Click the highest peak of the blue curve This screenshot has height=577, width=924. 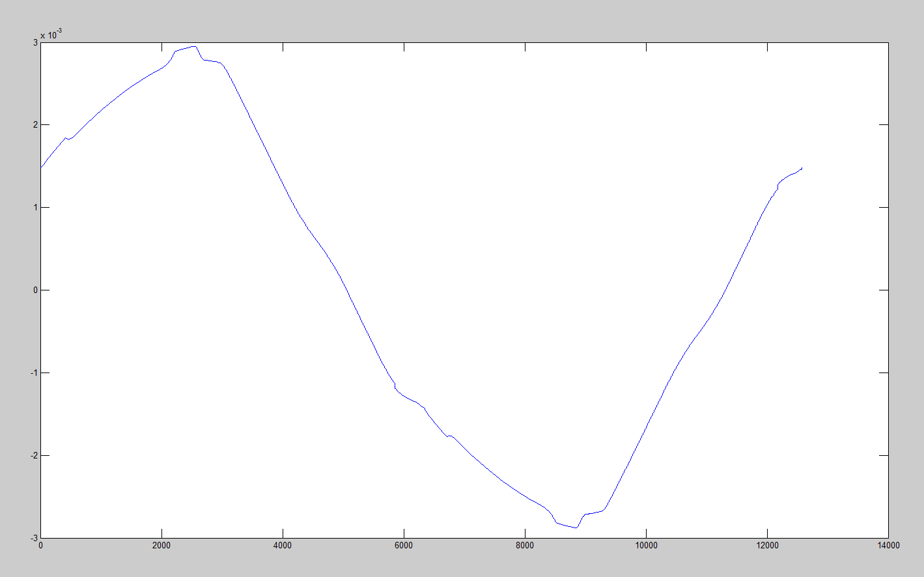coord(193,46)
